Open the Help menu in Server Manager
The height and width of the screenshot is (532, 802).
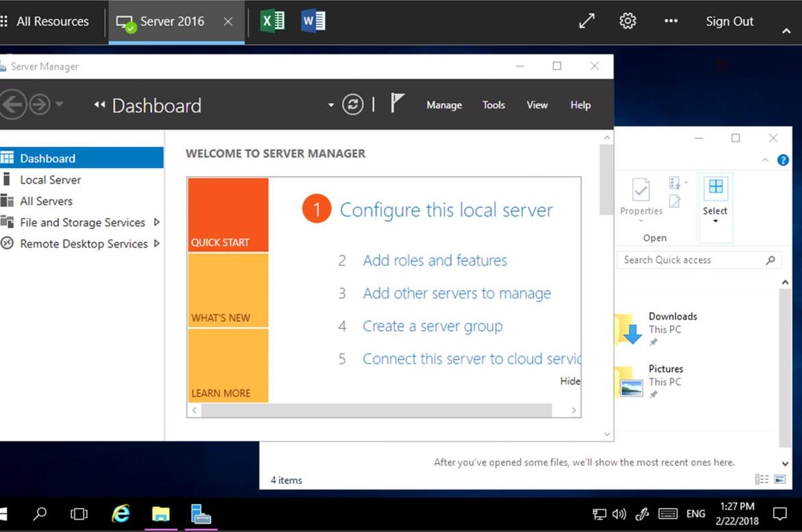tap(581, 105)
